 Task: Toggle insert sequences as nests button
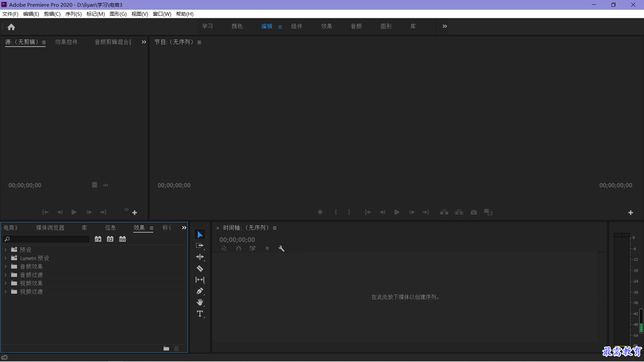pos(224,249)
